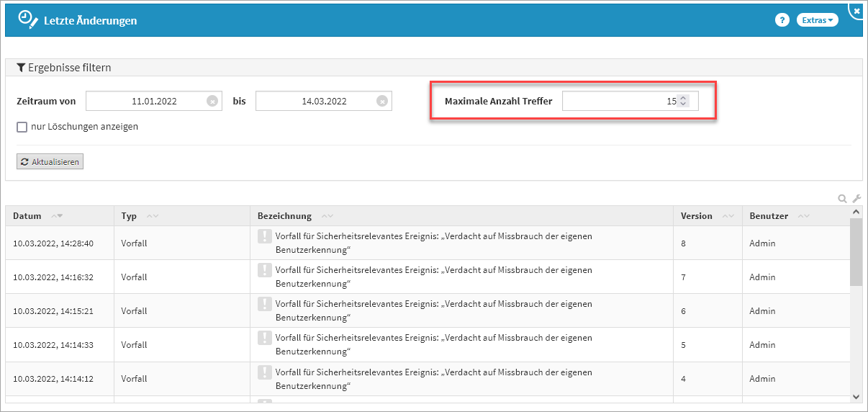Click the Zeitraum von date input
Screen dimensions: 868x412
[145, 102]
